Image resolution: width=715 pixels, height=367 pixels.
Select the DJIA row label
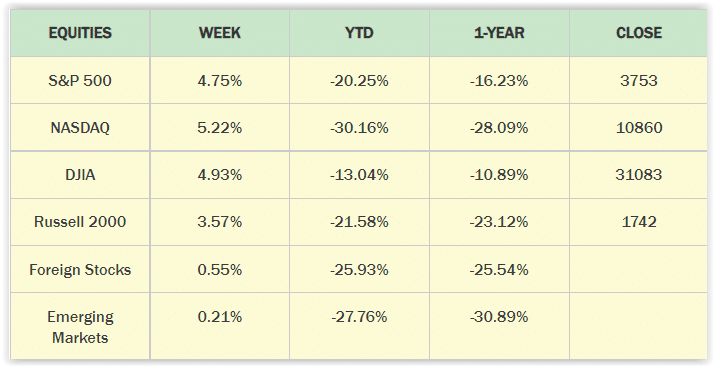(80, 175)
